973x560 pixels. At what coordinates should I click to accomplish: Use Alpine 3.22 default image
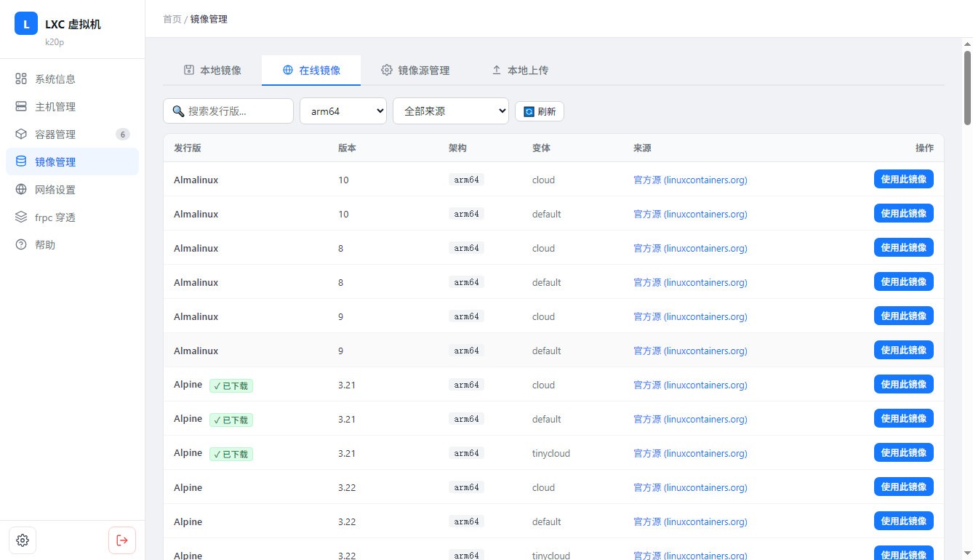[903, 521]
